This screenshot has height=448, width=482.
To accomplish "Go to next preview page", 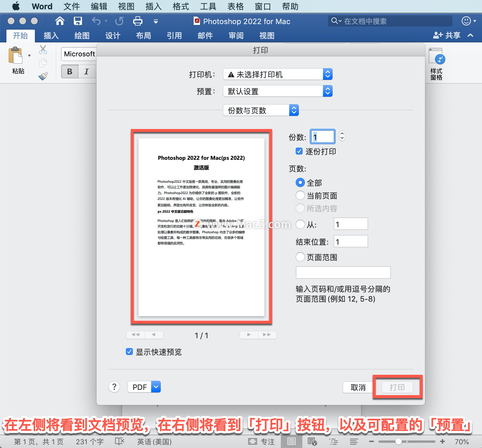I will pyautogui.click(x=249, y=335).
